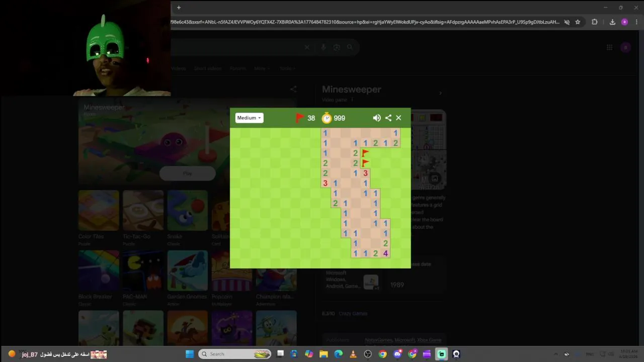Focus the browser address bar URL
This screenshot has width=644, height=362.
(365, 22)
